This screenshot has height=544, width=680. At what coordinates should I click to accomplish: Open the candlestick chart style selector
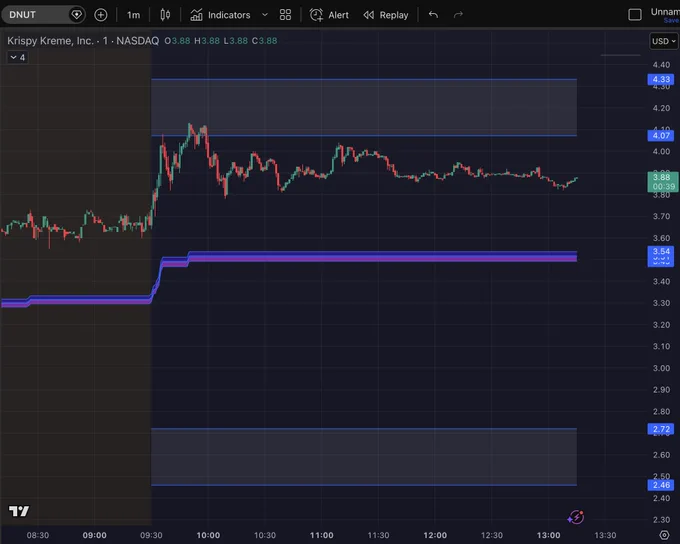pos(165,15)
